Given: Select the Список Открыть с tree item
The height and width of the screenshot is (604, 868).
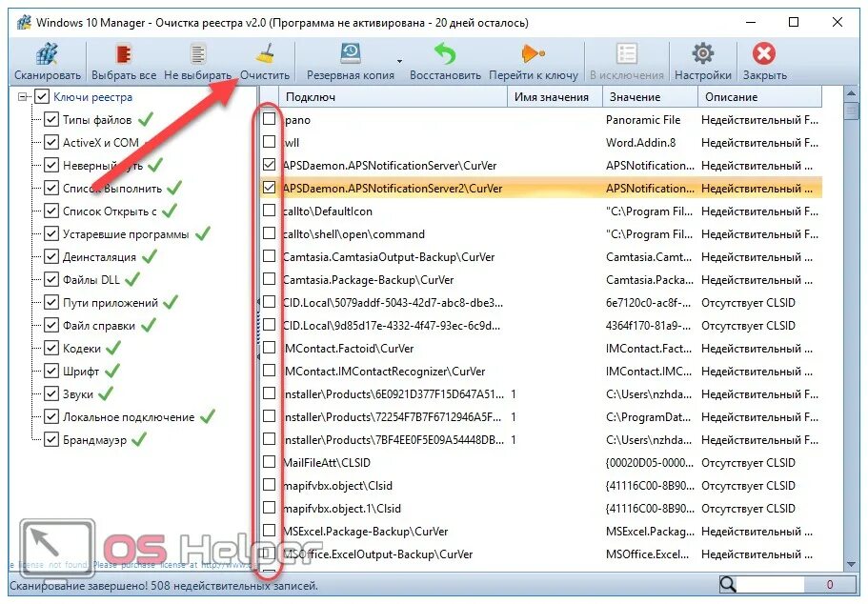Looking at the screenshot, I should 110,211.
